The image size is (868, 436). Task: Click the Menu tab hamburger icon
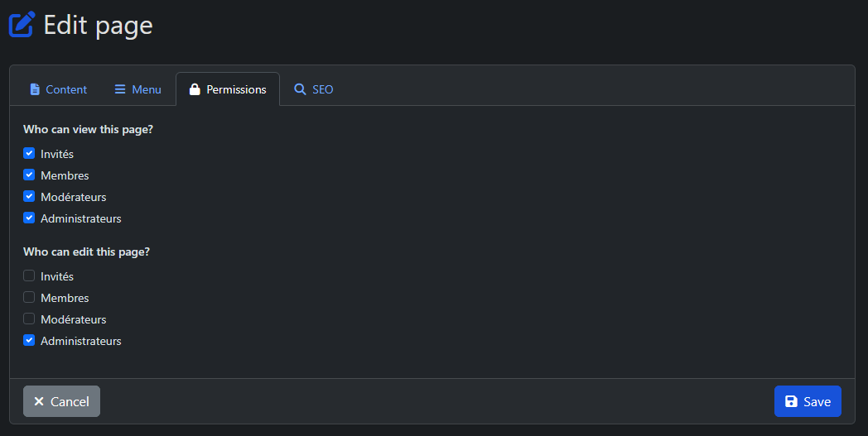(120, 89)
